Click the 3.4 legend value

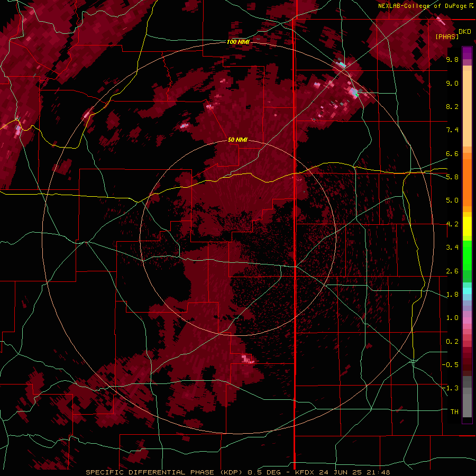[x=452, y=248]
